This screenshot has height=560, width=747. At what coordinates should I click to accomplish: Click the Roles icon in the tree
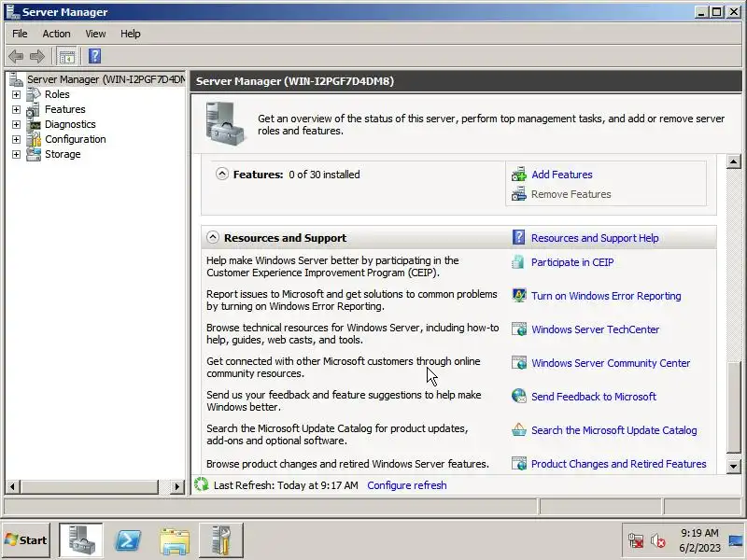[x=34, y=94]
